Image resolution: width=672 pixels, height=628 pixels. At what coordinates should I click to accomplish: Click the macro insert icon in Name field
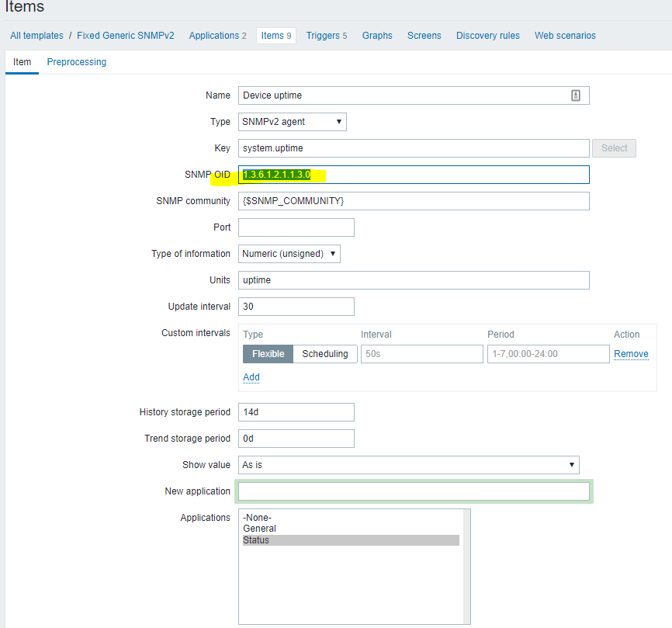[575, 95]
